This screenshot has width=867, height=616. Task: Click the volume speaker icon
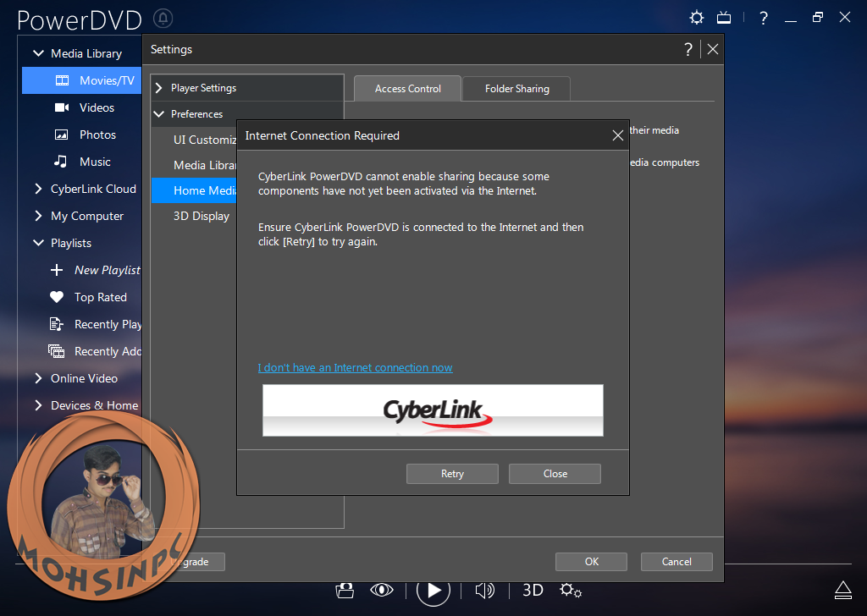click(x=485, y=591)
